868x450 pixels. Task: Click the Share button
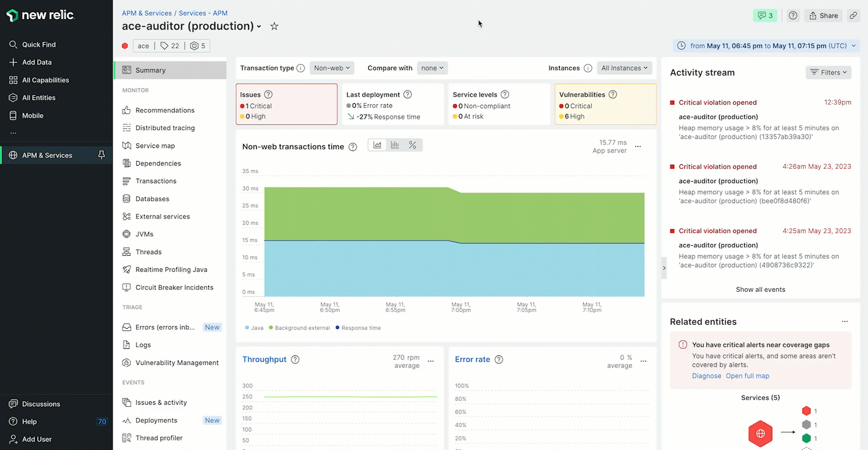click(823, 16)
